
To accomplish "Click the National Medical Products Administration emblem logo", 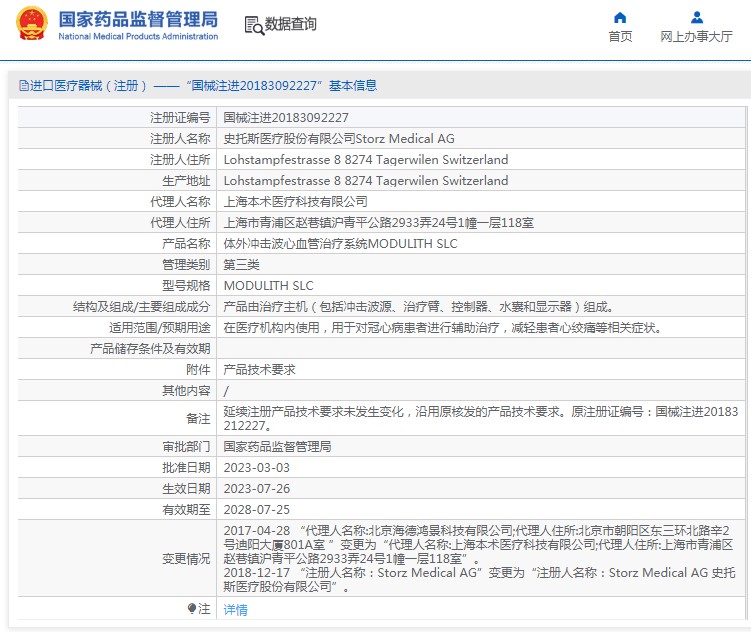I will point(32,23).
